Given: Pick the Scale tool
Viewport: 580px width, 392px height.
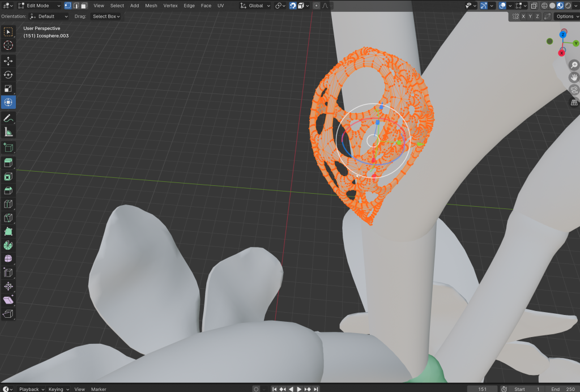Looking at the screenshot, I should pos(8,88).
